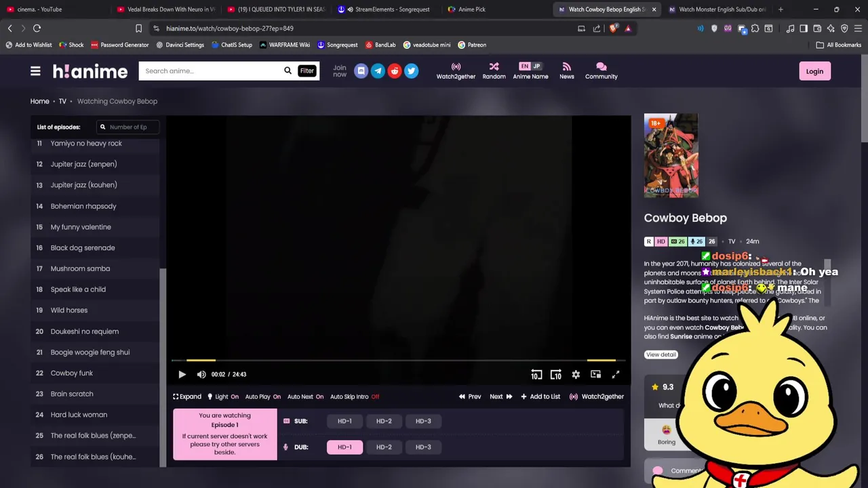
Task: Open the Twitter social icon
Action: point(411,70)
